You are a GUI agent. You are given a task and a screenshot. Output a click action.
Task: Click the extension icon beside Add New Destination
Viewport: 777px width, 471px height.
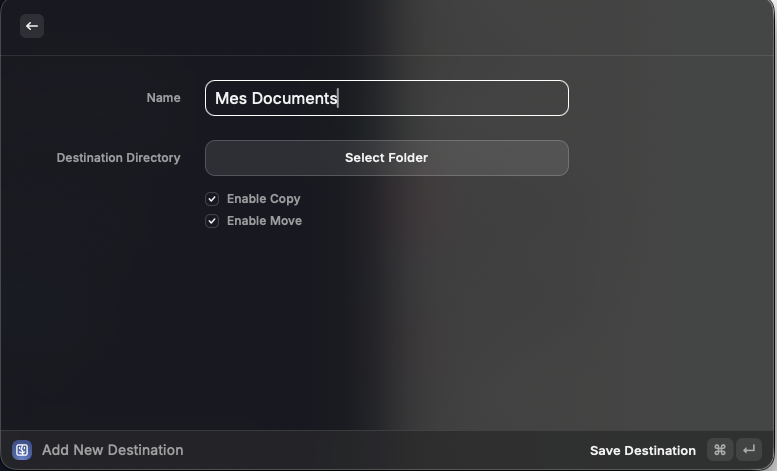click(x=22, y=450)
